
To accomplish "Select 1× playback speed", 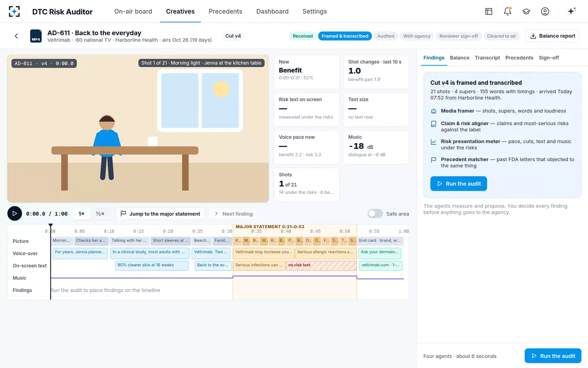I will 81,213.
